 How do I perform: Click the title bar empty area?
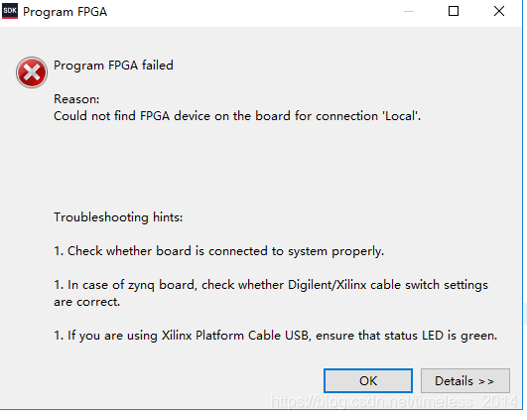(x=252, y=12)
